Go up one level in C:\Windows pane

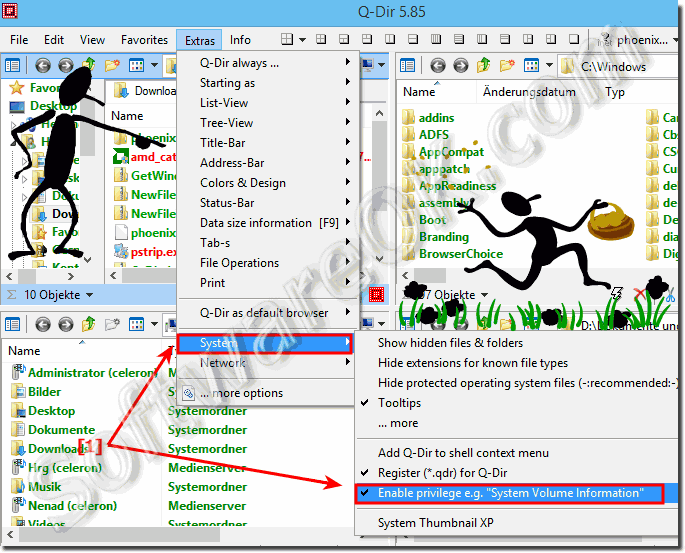(x=484, y=66)
